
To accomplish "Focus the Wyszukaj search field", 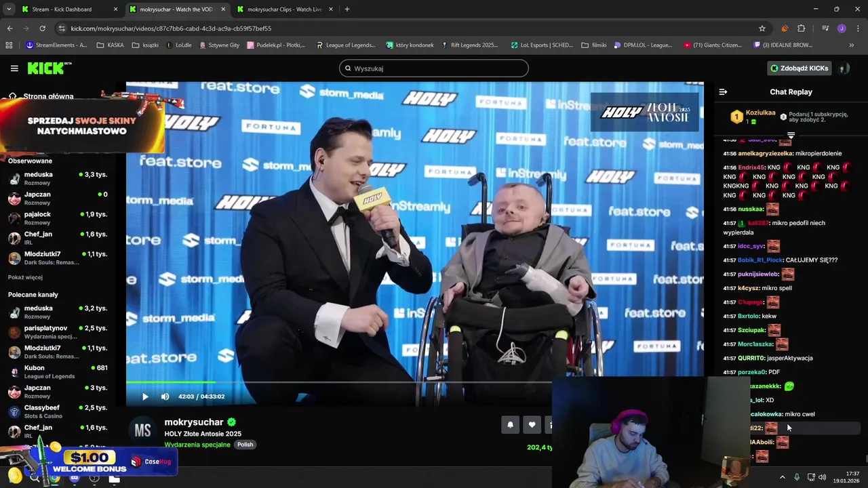I will pyautogui.click(x=434, y=68).
